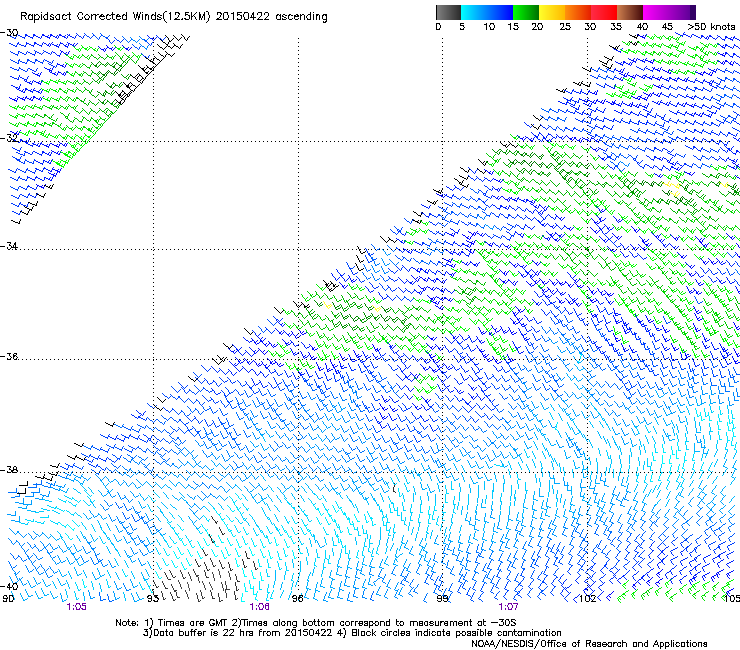The width and height of the screenshot is (740, 650).
Task: Click the legend scale label '20'
Action: click(x=537, y=27)
